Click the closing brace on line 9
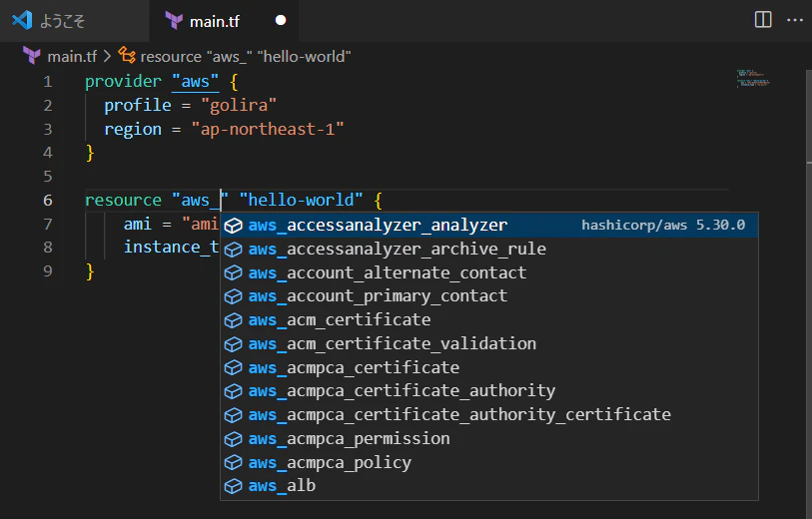812x519 pixels. tap(90, 271)
